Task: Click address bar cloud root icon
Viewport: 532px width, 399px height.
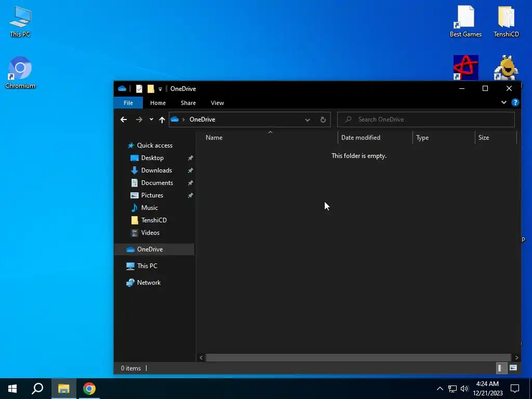Action: [x=175, y=119]
